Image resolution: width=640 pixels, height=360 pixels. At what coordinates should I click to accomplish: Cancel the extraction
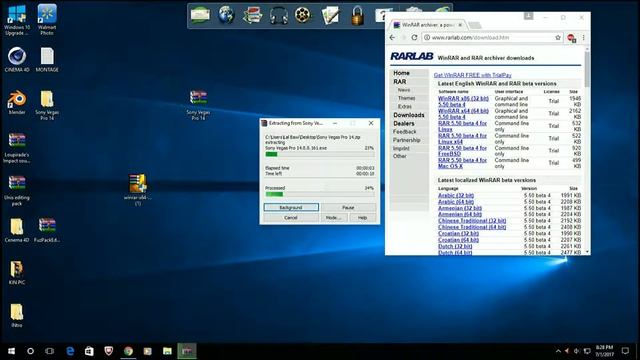pyautogui.click(x=291, y=218)
